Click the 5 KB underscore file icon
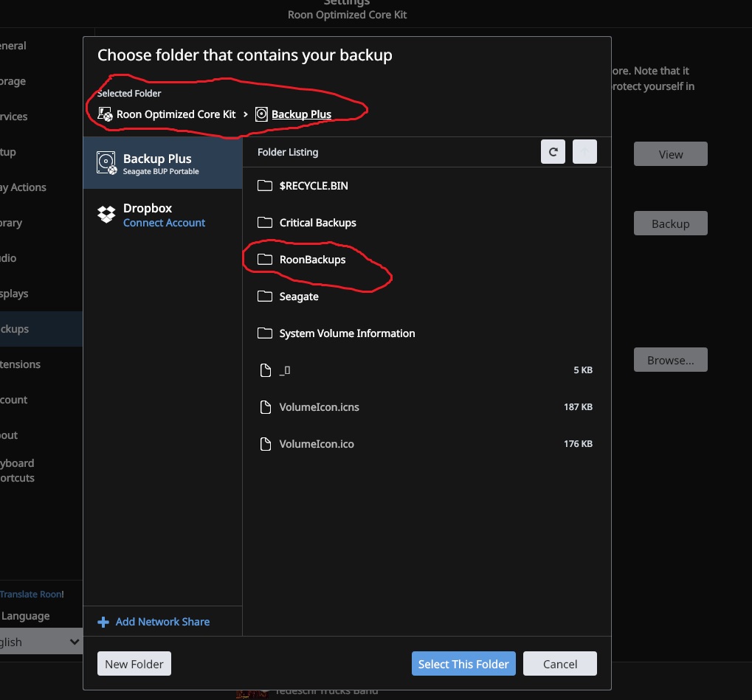The width and height of the screenshot is (752, 700). click(x=265, y=370)
